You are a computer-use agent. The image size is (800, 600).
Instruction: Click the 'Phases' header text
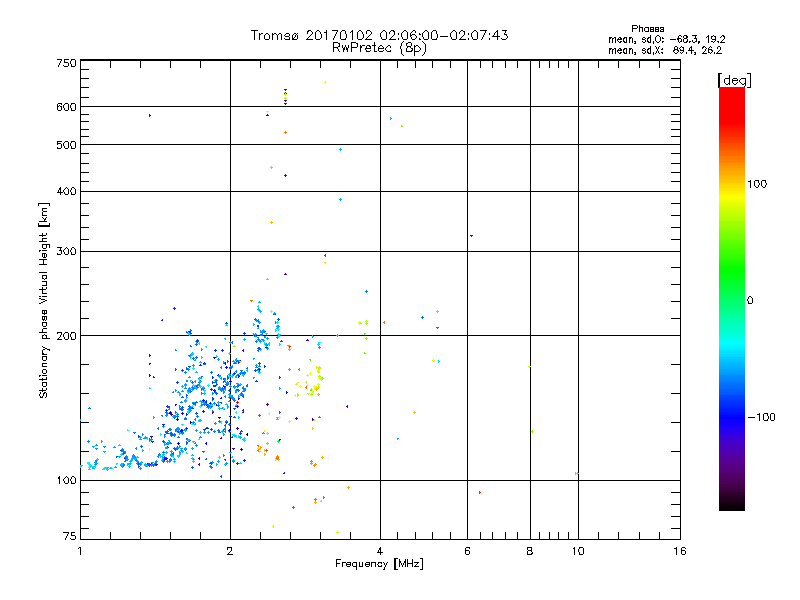coord(647,29)
